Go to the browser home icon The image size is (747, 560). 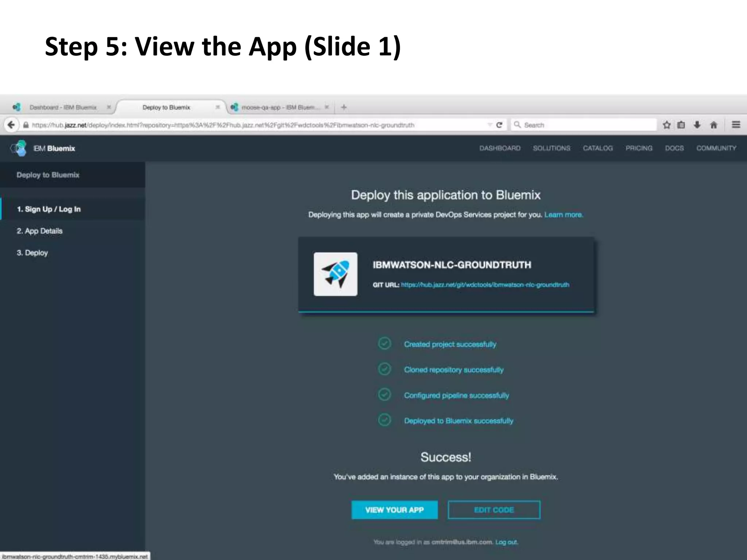pyautogui.click(x=714, y=125)
